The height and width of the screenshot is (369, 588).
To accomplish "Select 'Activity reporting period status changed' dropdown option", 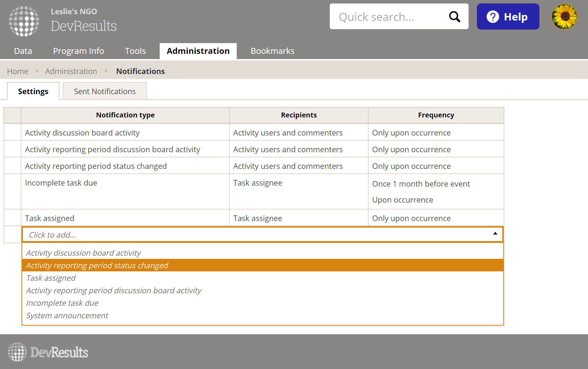I will [263, 265].
